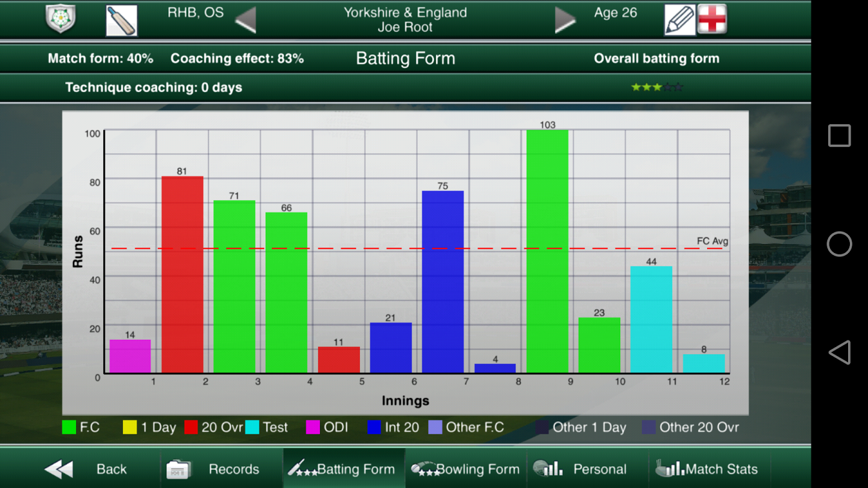Tap the Batting Form heading
The width and height of the screenshot is (868, 488).
pos(406,58)
